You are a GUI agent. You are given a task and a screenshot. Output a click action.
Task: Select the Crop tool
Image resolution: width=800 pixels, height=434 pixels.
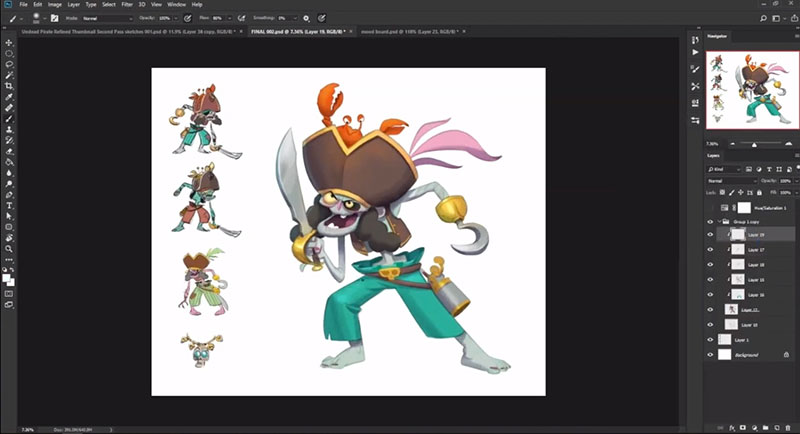point(9,86)
